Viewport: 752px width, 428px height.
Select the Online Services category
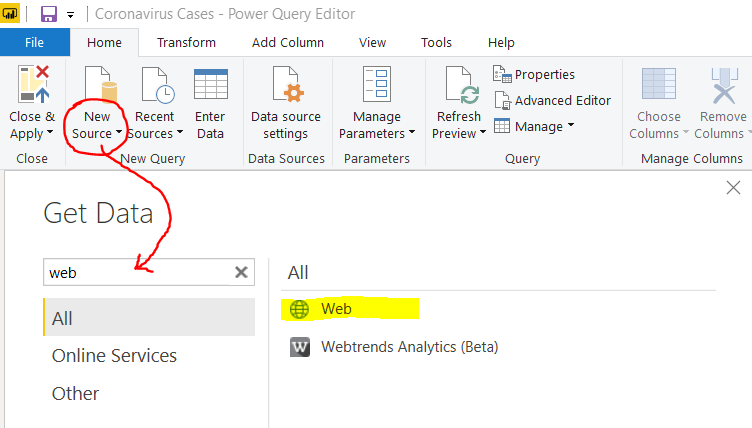point(114,356)
